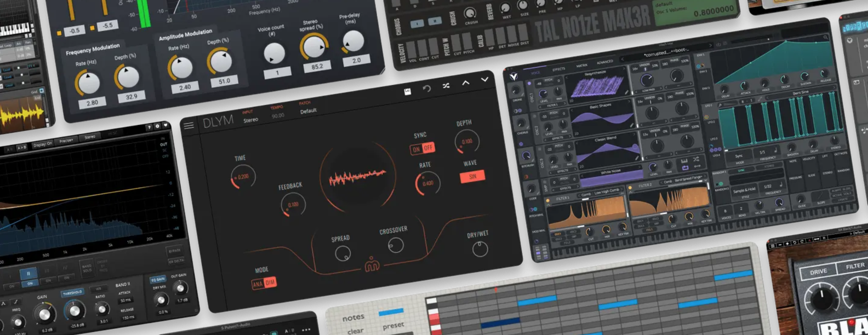Switch to the EFFECTS tab in Vital
868x335 pixels.
[559, 69]
